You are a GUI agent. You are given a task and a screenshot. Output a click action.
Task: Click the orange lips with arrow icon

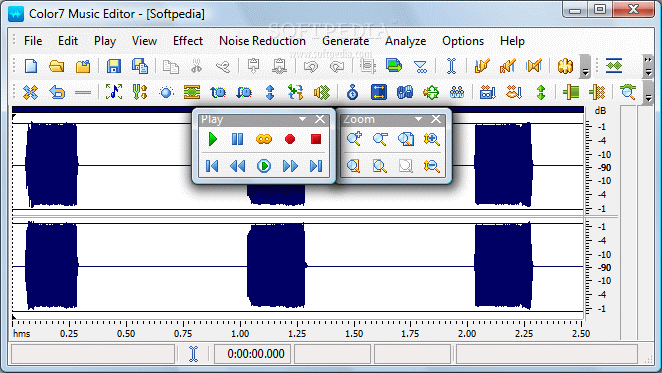point(514,92)
